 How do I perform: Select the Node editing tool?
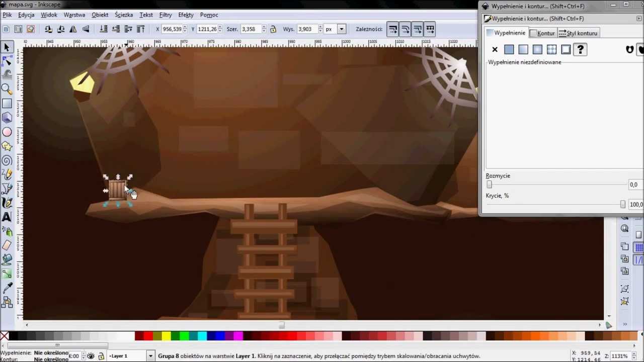point(8,60)
